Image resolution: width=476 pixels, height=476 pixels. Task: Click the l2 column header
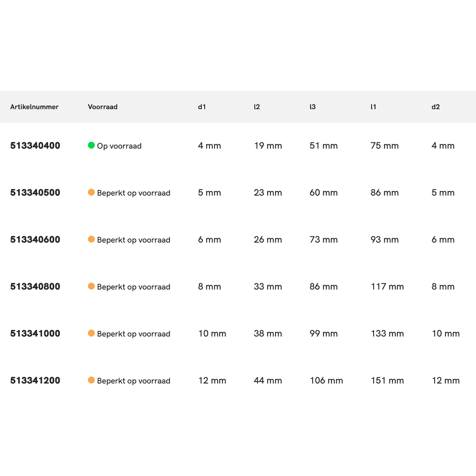click(257, 107)
